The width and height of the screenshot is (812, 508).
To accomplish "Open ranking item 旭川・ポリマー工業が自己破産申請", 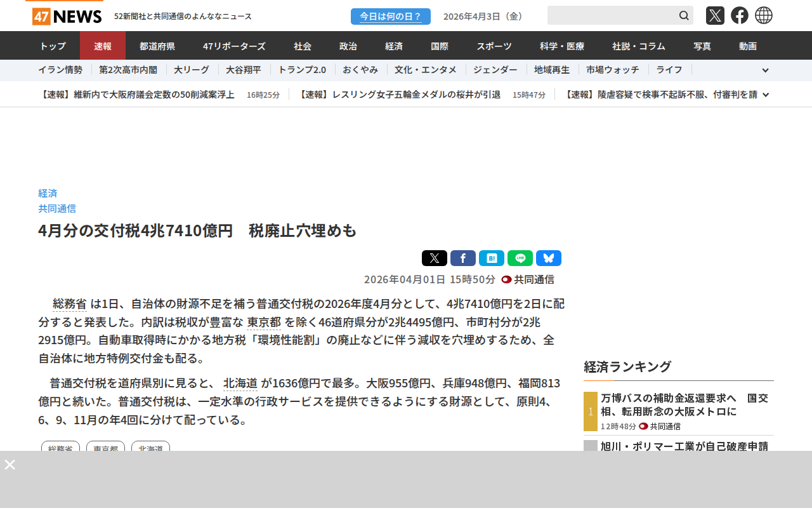I will pos(684,446).
